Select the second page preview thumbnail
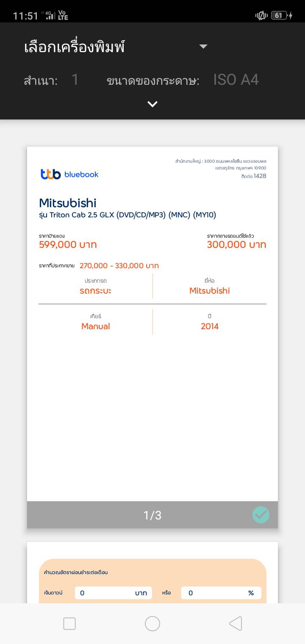 (x=152, y=572)
